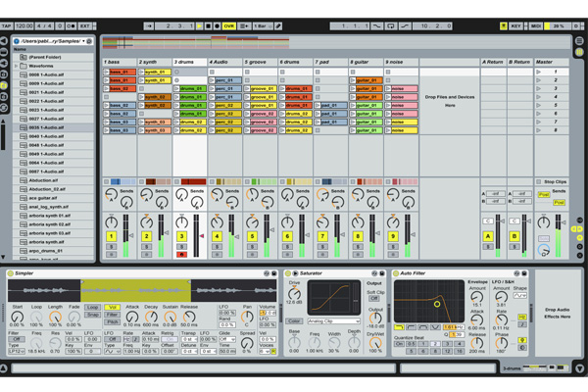Select the 1 bass track header
588x392 pixels.
[120, 62]
